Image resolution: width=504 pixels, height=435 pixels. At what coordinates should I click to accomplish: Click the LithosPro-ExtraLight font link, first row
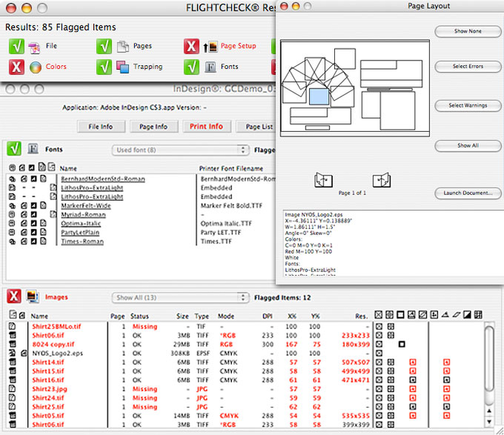point(92,188)
